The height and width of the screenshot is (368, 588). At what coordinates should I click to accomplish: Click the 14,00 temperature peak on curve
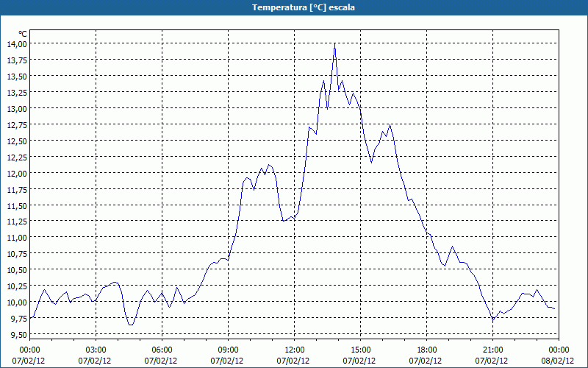(334, 44)
